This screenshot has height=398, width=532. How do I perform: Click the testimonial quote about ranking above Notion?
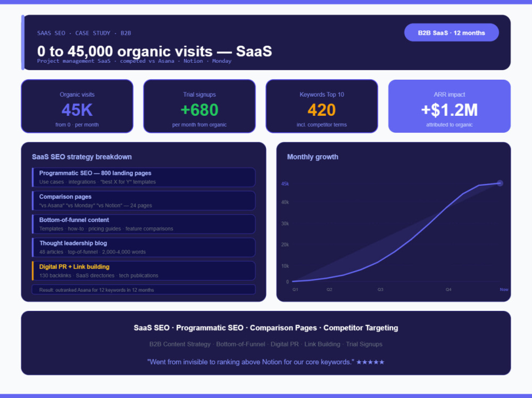click(251, 362)
